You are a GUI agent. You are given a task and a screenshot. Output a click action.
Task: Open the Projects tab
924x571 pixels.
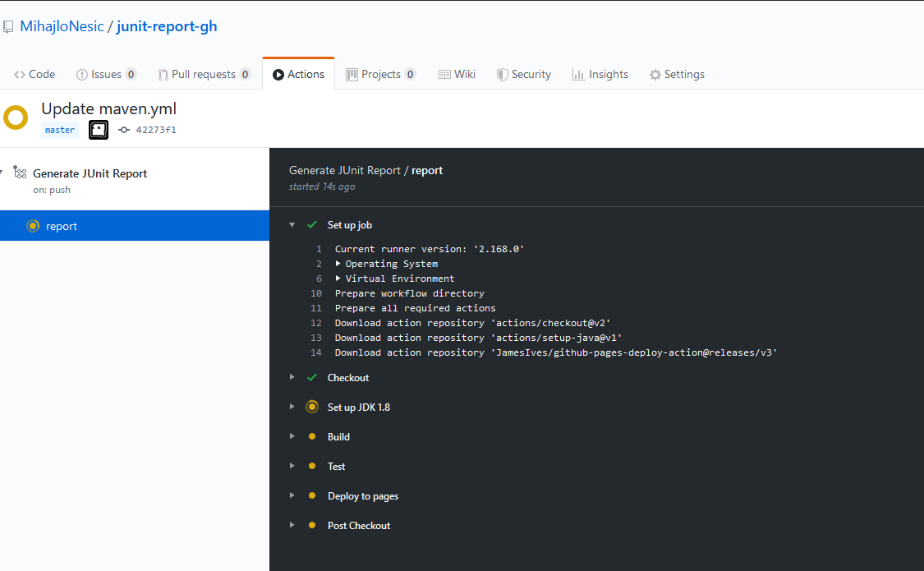point(380,74)
